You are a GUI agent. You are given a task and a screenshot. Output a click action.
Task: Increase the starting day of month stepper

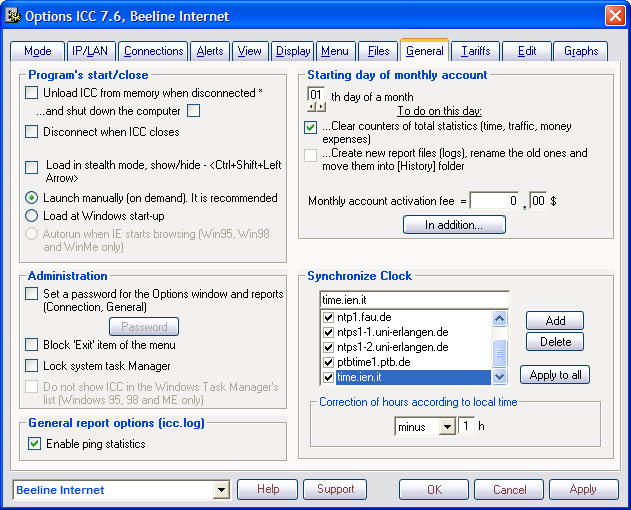[321, 107]
